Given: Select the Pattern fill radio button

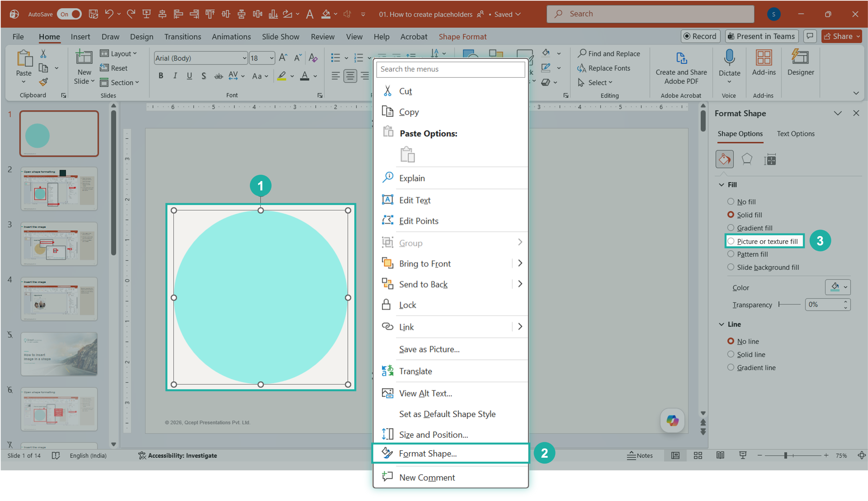Looking at the screenshot, I should tap(730, 254).
